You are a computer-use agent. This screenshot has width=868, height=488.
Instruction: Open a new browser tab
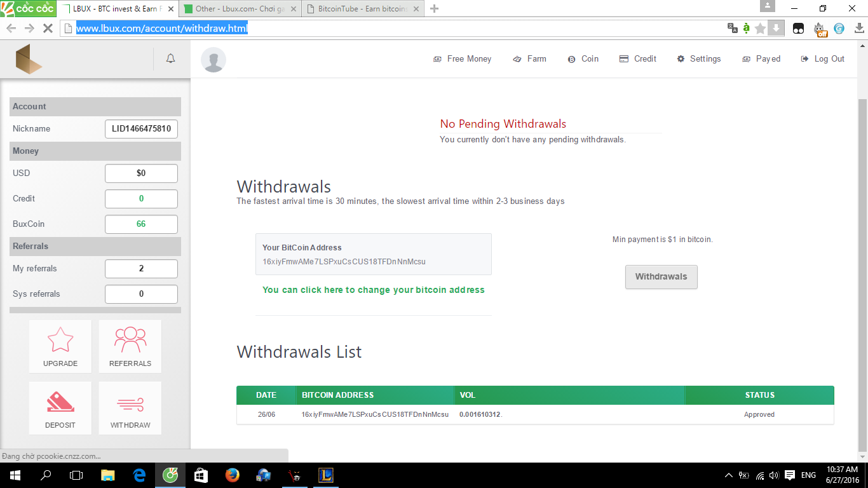[435, 9]
